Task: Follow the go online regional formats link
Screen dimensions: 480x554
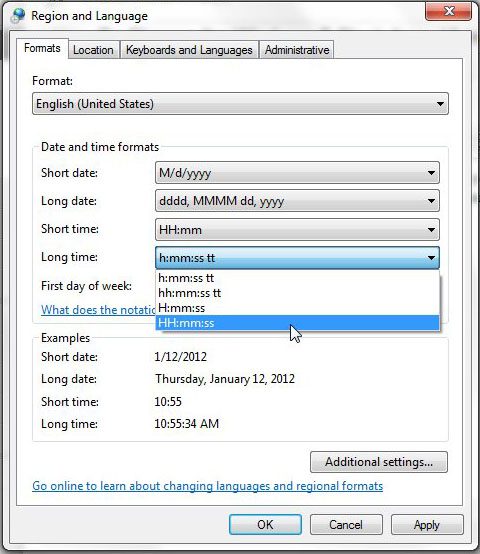Action: [x=207, y=486]
